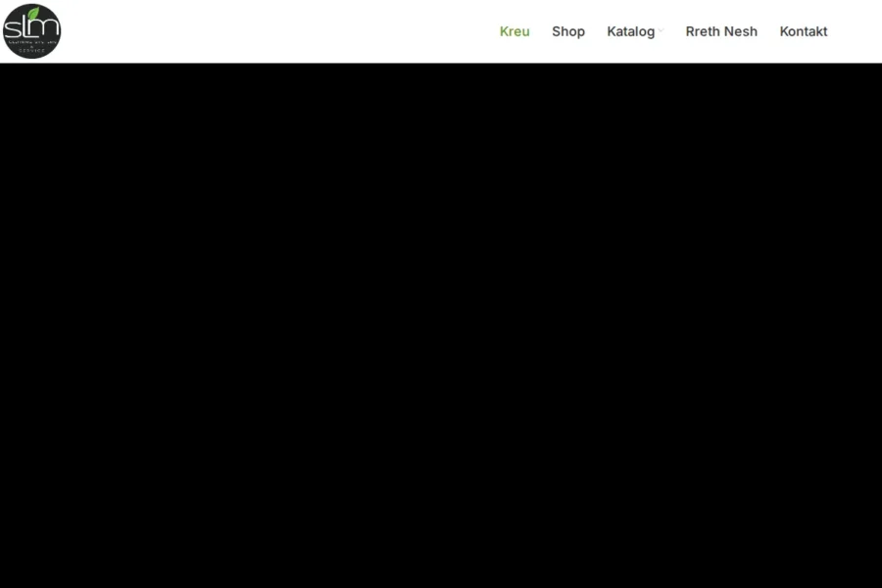Select the green highlighted Kreu menu entry
The width and height of the screenshot is (882, 588).
514,31
